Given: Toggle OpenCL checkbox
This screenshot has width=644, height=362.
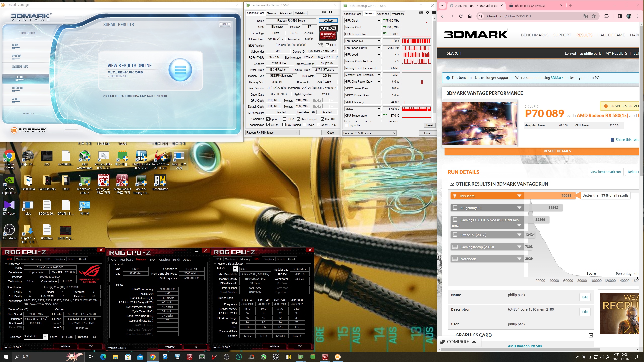Looking at the screenshot, I should coord(268,119).
